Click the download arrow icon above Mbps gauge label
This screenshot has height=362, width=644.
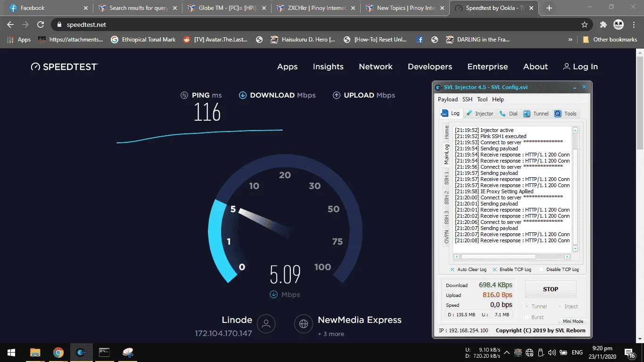tap(273, 295)
